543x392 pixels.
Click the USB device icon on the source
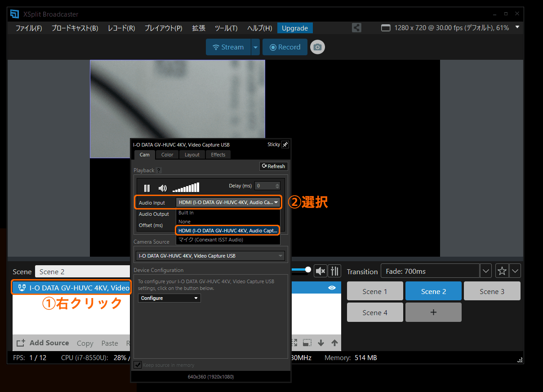click(21, 288)
